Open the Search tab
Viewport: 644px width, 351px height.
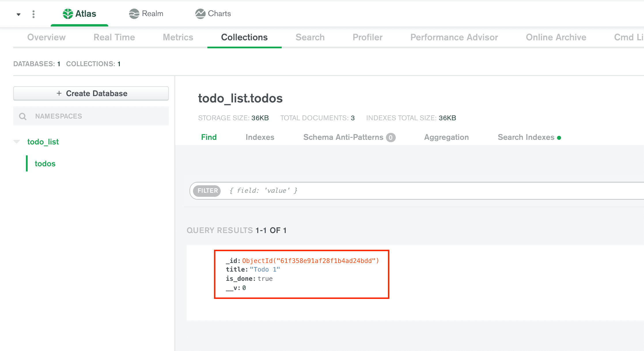click(310, 37)
